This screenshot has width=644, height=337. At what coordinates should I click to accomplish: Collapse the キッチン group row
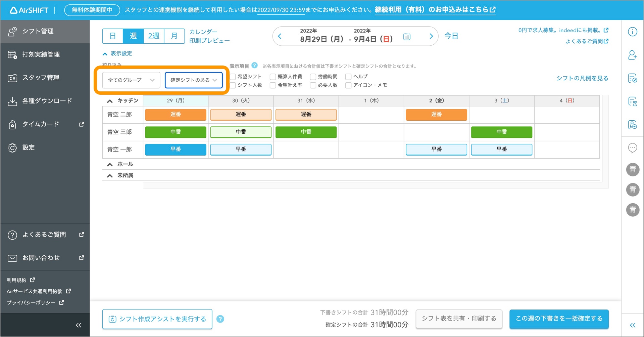(x=109, y=100)
